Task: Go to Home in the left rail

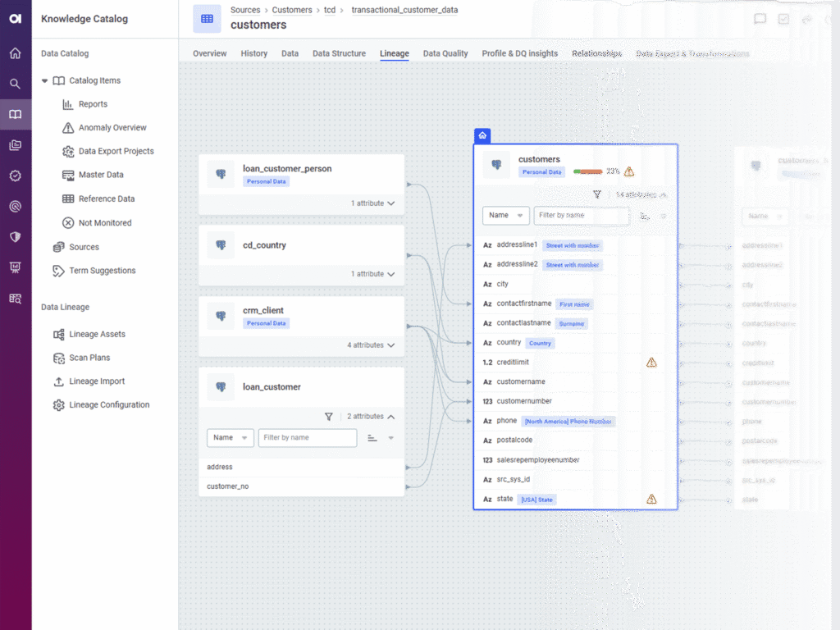Action: click(x=15, y=53)
